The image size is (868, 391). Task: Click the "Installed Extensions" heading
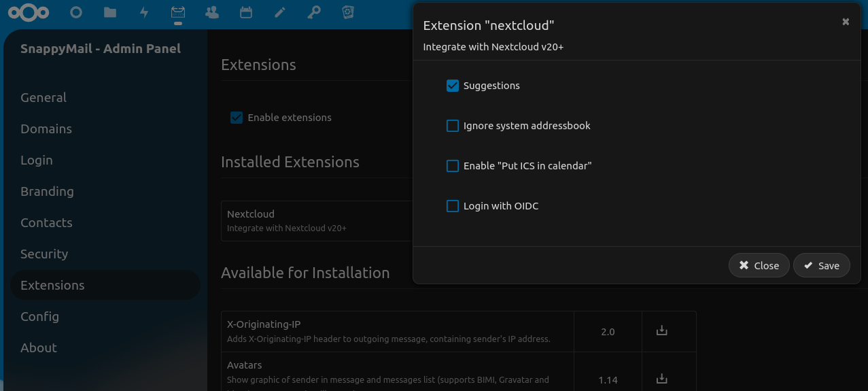290,162
